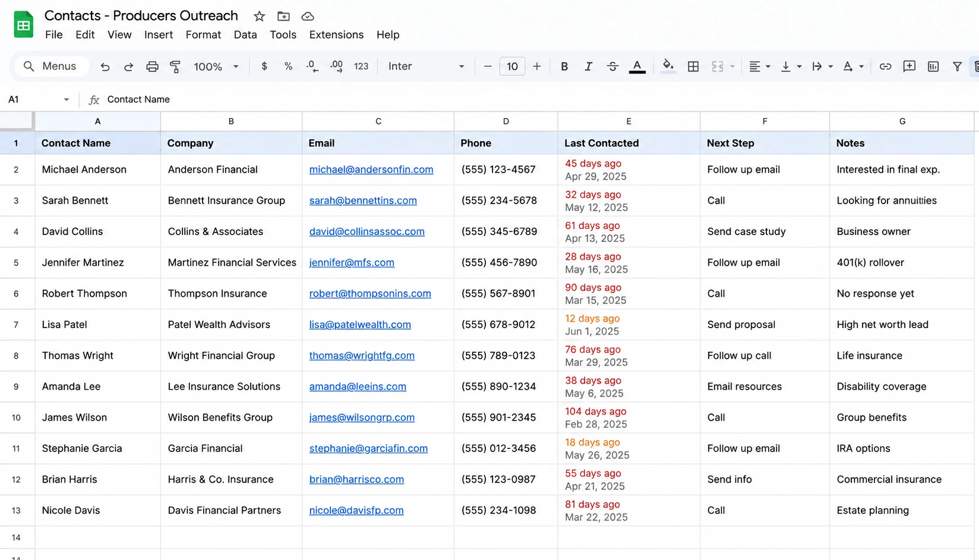This screenshot has width=979, height=560.
Task: Click the insert chart icon
Action: point(933,67)
